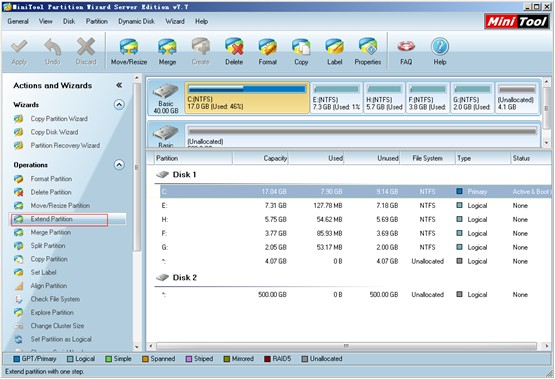Click the GPT/Primary legend color swatch

coord(16,359)
